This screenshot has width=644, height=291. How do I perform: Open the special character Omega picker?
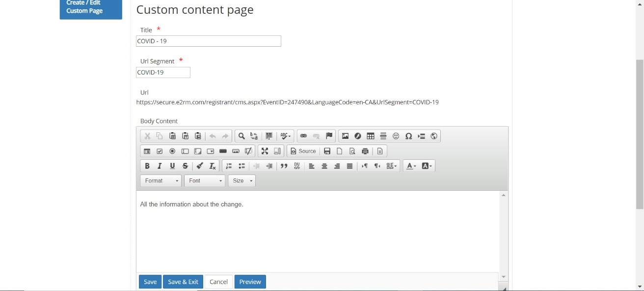408,136
